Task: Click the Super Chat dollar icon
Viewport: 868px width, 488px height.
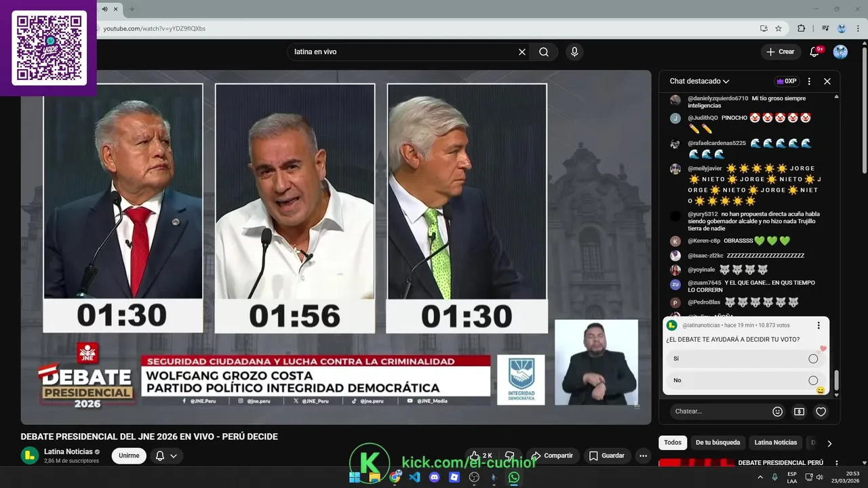Action: (x=800, y=411)
